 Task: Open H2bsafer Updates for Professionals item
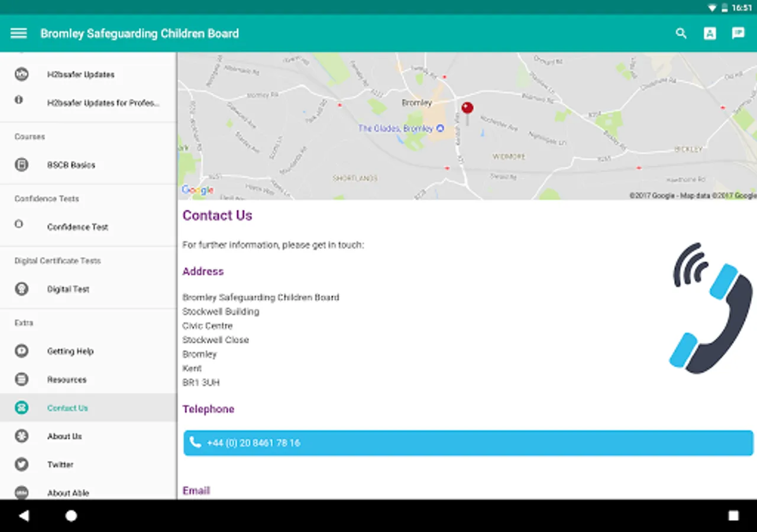click(88, 103)
